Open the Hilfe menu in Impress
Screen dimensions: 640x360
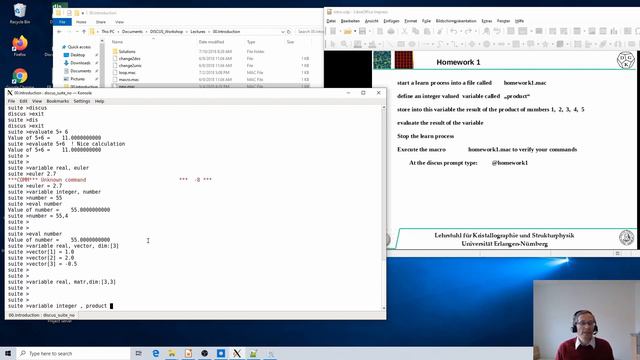click(x=519, y=21)
